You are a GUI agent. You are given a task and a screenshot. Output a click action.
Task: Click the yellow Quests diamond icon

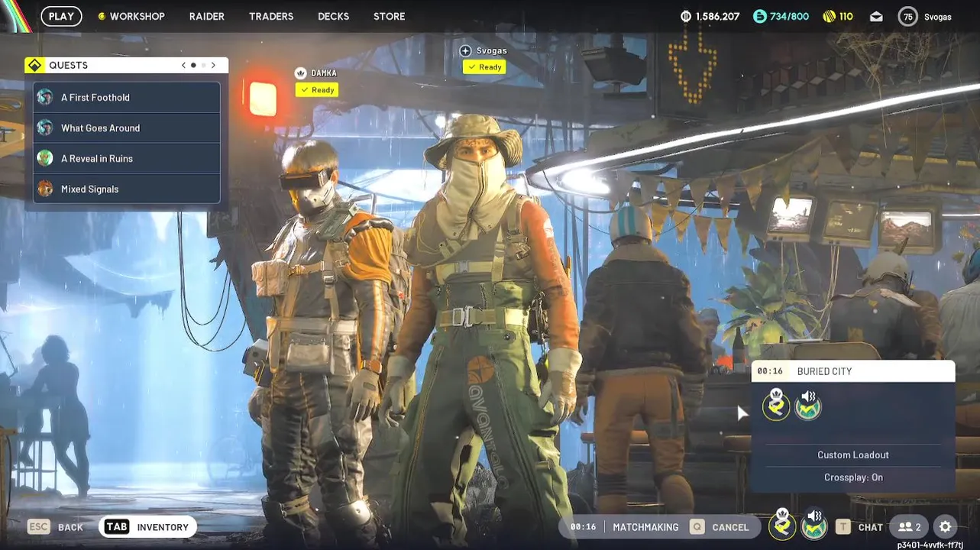tap(34, 66)
